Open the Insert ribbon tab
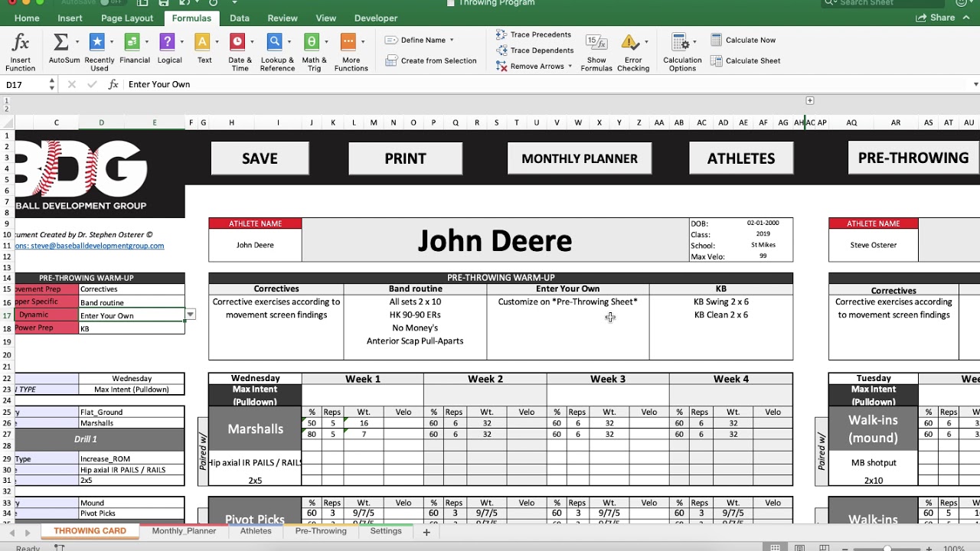 (x=70, y=18)
